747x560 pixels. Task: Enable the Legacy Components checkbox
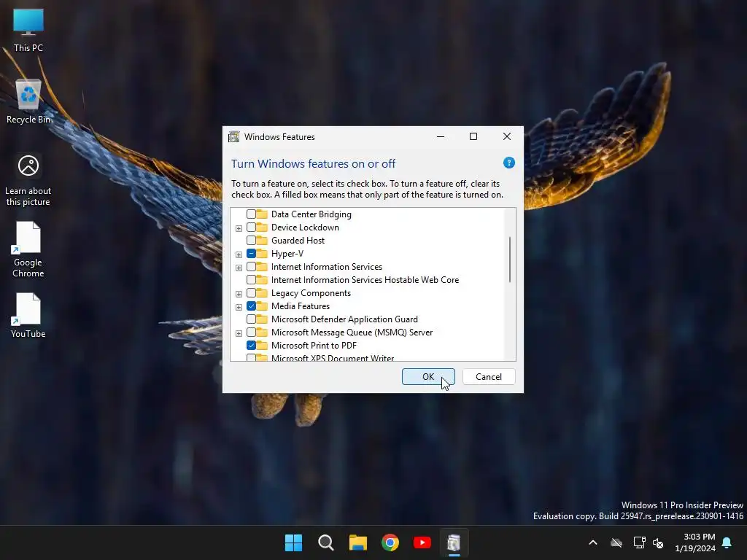pyautogui.click(x=251, y=293)
